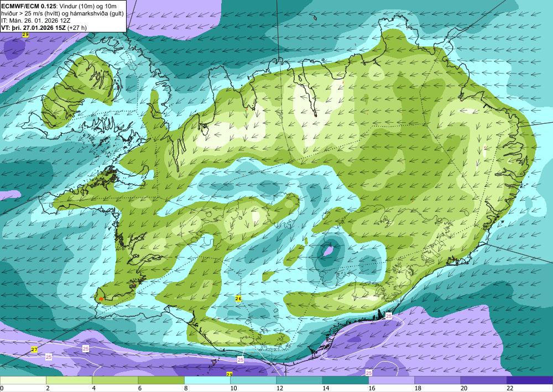The width and height of the screenshot is (553, 392).
Task: Click legend tick label '14'
Action: (326, 388)
